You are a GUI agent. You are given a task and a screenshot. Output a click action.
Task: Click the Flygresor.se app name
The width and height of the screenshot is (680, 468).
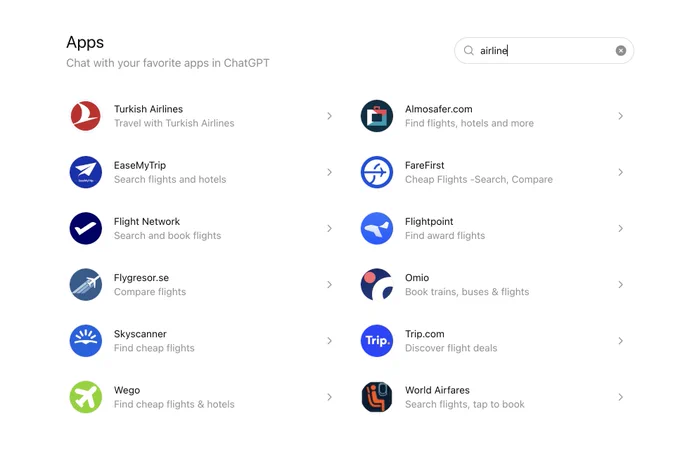click(x=141, y=278)
